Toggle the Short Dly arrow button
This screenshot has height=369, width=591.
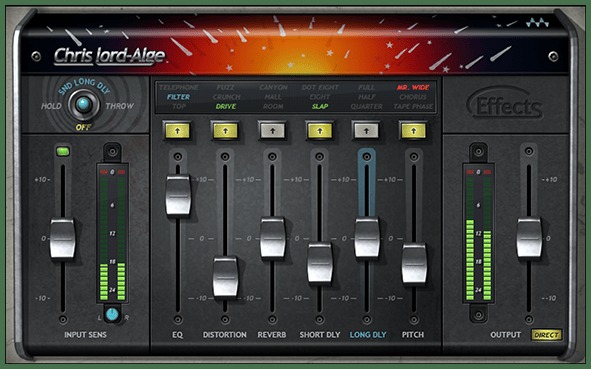[x=320, y=131]
